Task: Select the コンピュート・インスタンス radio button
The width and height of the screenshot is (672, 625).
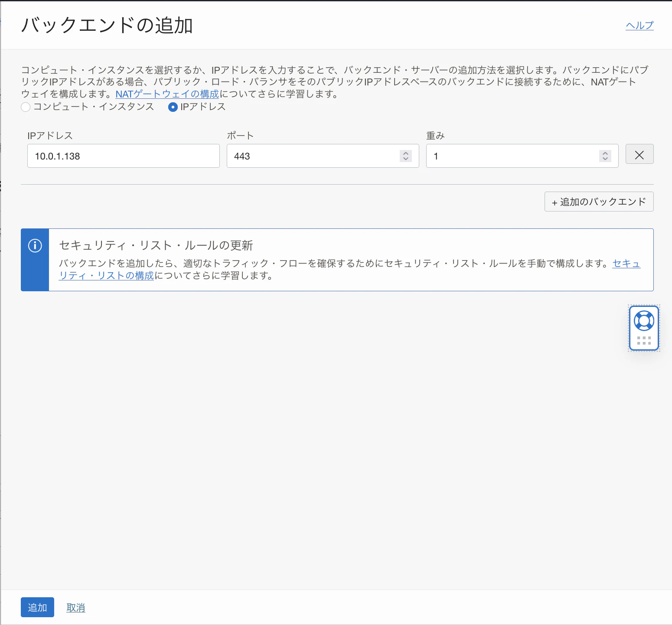Action: tap(26, 107)
